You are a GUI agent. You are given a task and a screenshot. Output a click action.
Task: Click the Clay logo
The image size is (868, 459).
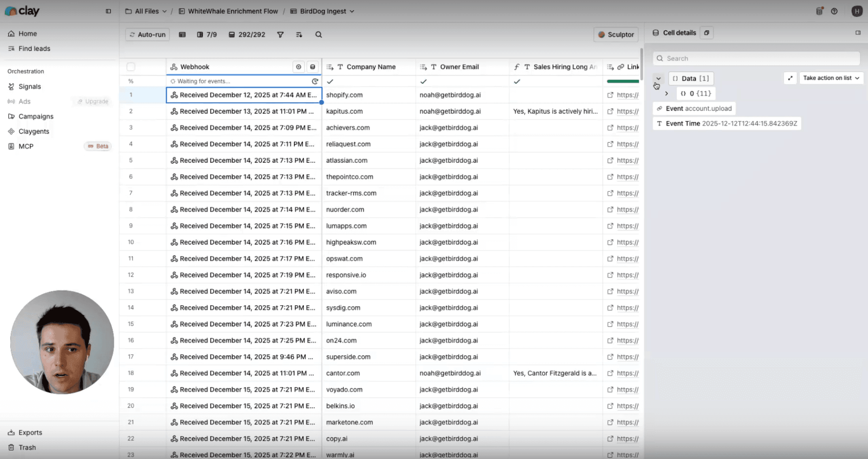pyautogui.click(x=22, y=11)
